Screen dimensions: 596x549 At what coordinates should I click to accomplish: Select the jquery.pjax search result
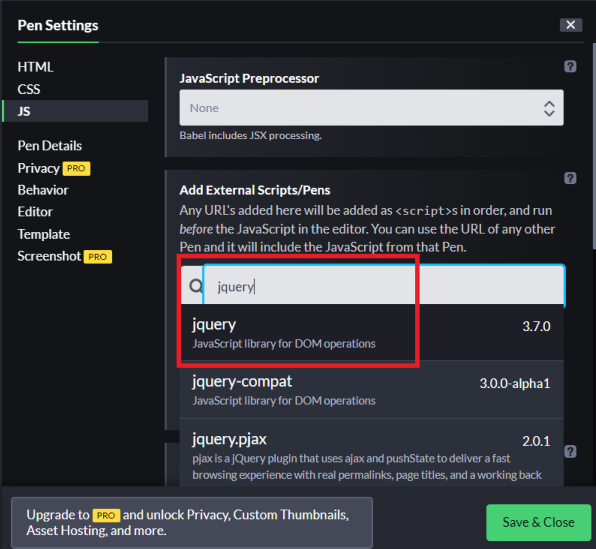click(x=371, y=452)
